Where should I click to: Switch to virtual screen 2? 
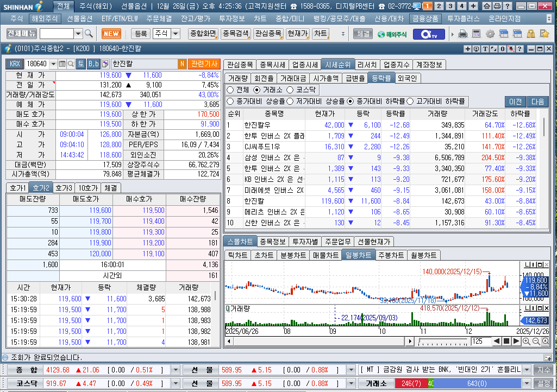(439, 6)
